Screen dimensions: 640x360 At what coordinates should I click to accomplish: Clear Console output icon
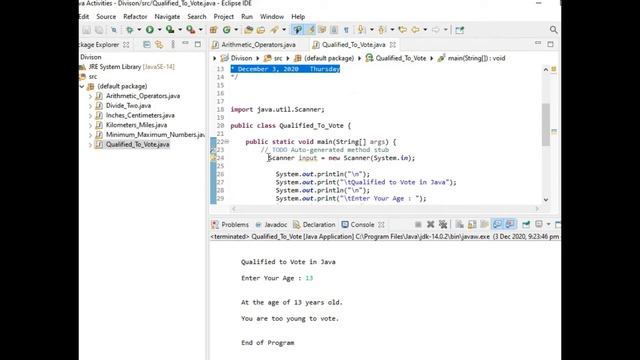(x=459, y=224)
